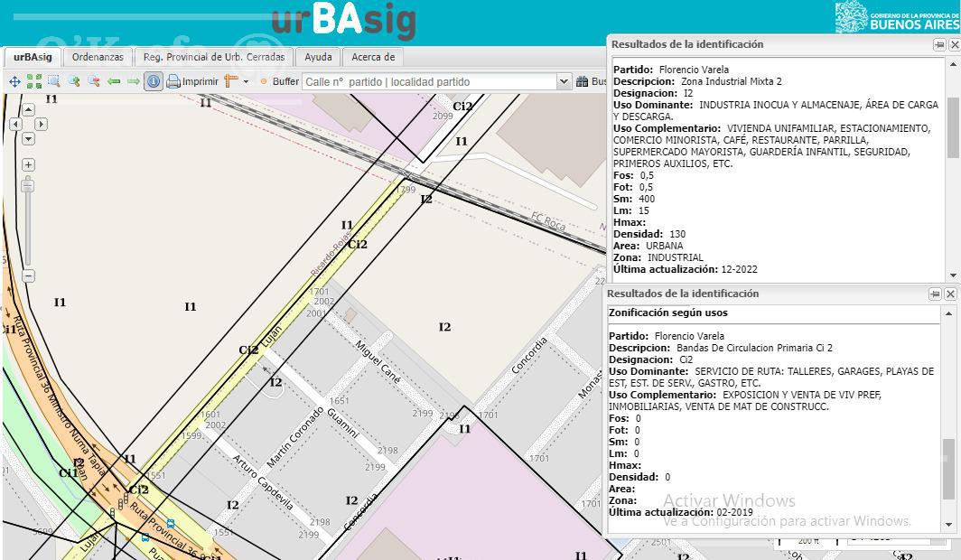Click the 'Sm: 400' value
The image size is (961, 560).
click(634, 199)
